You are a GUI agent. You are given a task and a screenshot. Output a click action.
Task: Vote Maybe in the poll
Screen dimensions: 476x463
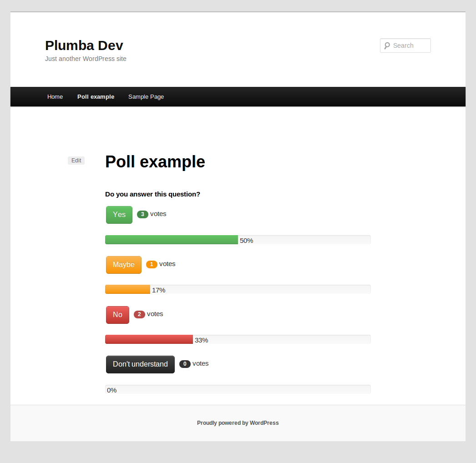(124, 265)
